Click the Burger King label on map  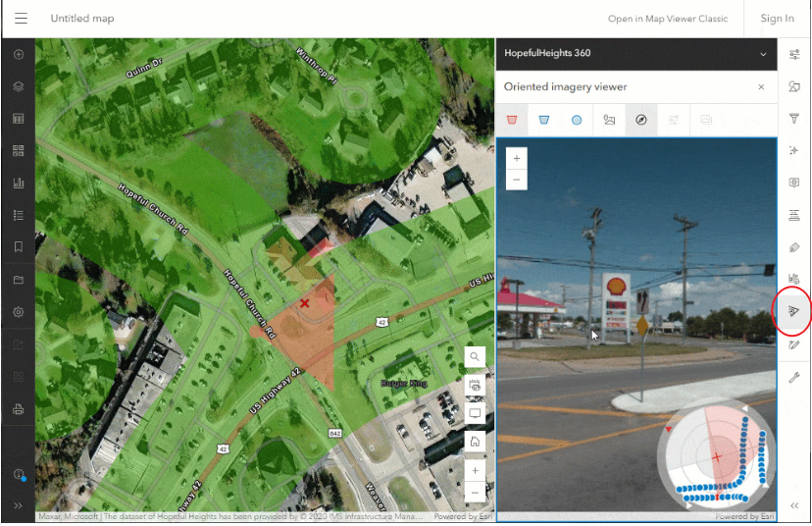coord(404,384)
